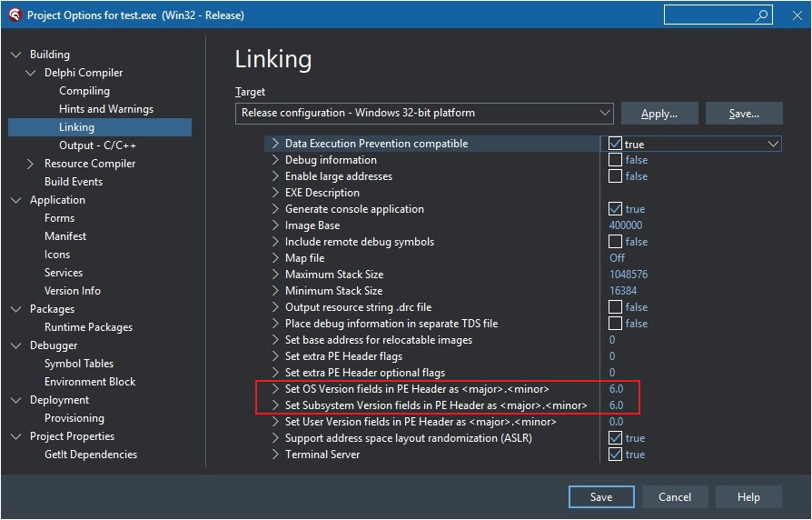Open the Icons page

click(57, 254)
